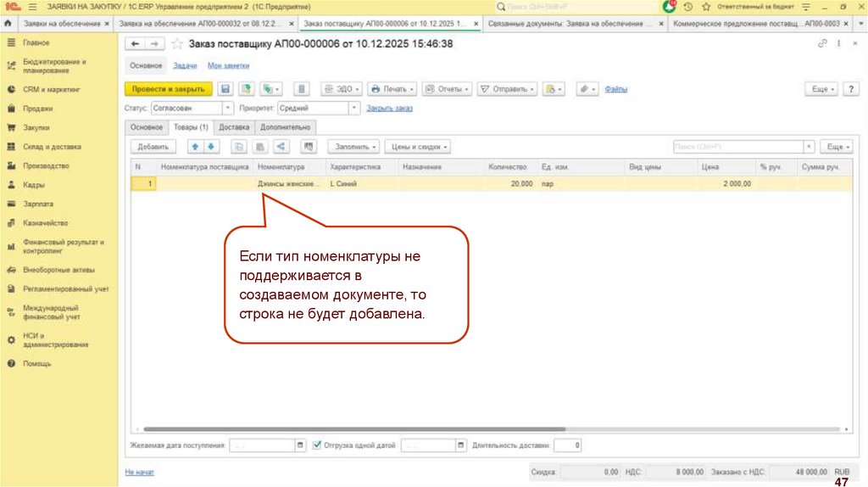
Task: Click the table search input field
Action: (736, 147)
